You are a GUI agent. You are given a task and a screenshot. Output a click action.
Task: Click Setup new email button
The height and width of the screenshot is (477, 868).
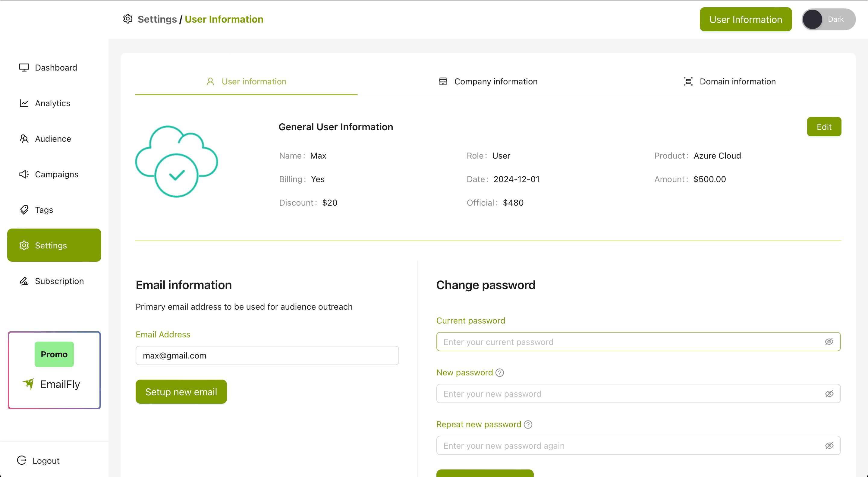pyautogui.click(x=181, y=392)
